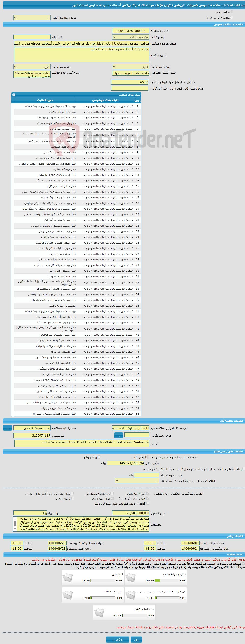Screen dimensions: 245x644
Task: Click the اسناد ارزیابی کیفی size progress bar
Action: click(x=134, y=615)
